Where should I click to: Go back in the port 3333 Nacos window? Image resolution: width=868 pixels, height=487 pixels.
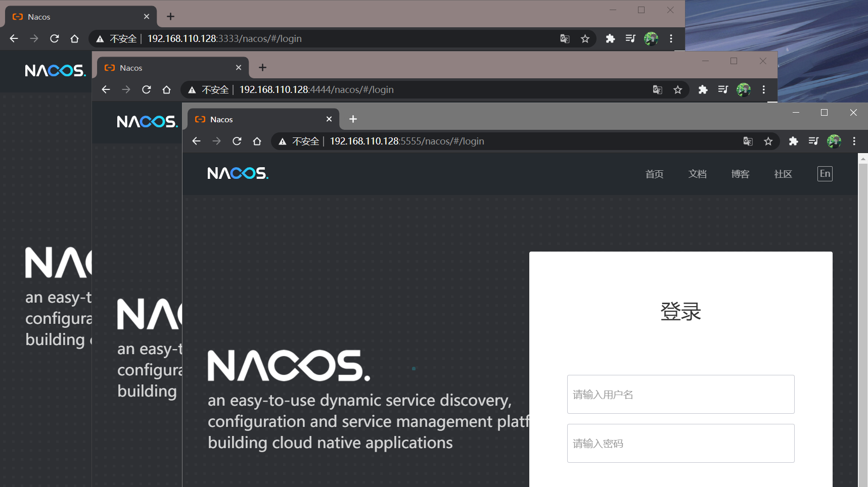click(14, 39)
